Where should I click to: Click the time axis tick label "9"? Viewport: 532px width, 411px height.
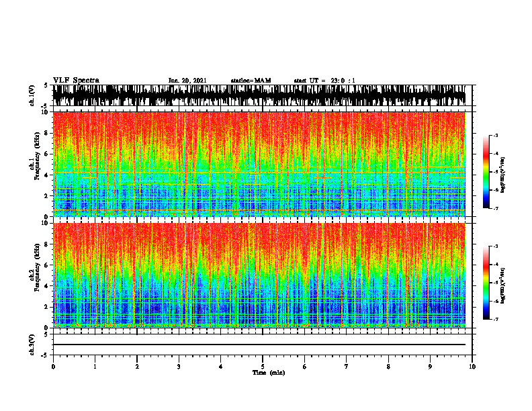[430, 367]
